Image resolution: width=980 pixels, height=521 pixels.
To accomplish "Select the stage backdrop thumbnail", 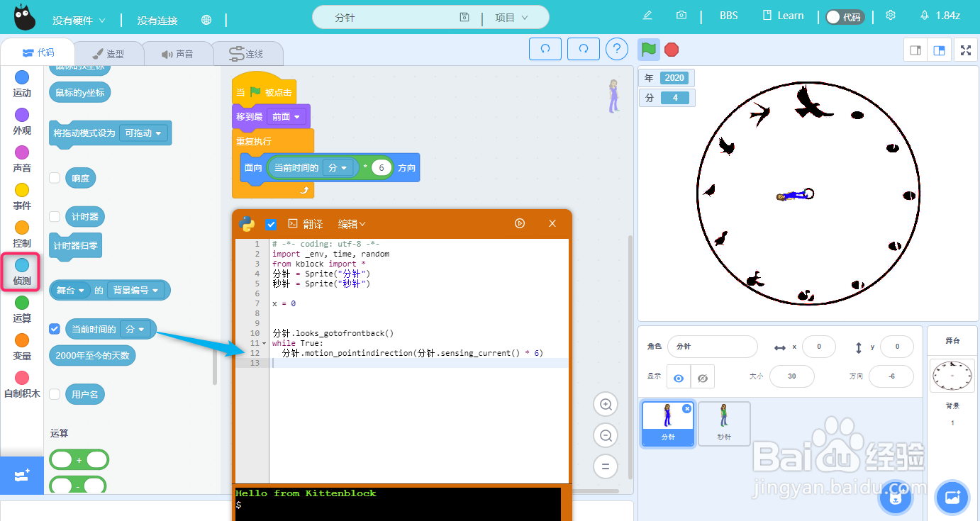I will click(952, 375).
